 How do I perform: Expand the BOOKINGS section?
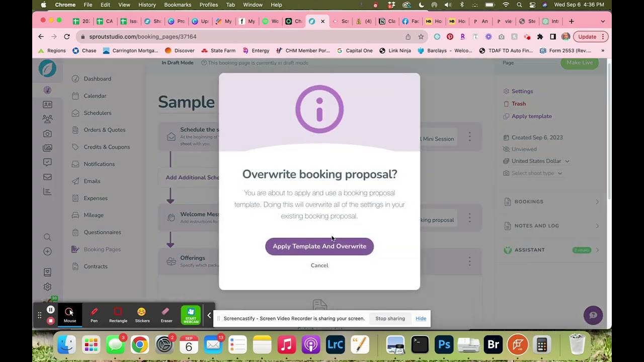[x=552, y=202]
